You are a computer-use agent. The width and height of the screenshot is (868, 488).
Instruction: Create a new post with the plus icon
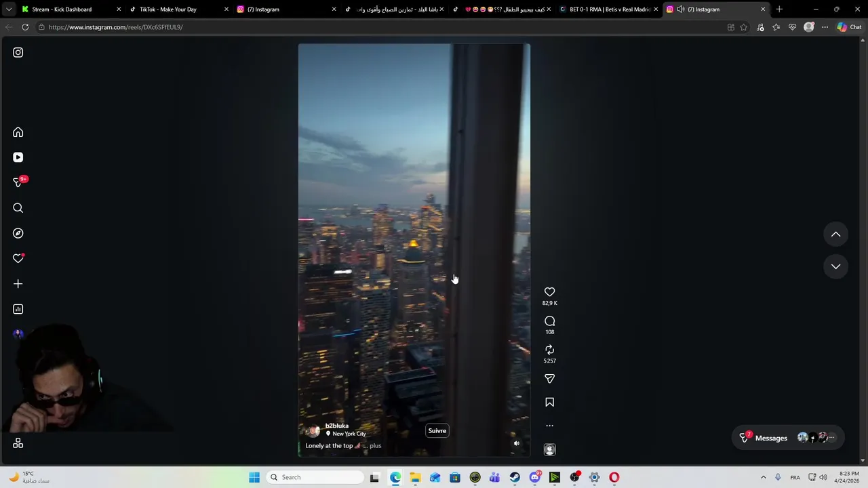18,284
